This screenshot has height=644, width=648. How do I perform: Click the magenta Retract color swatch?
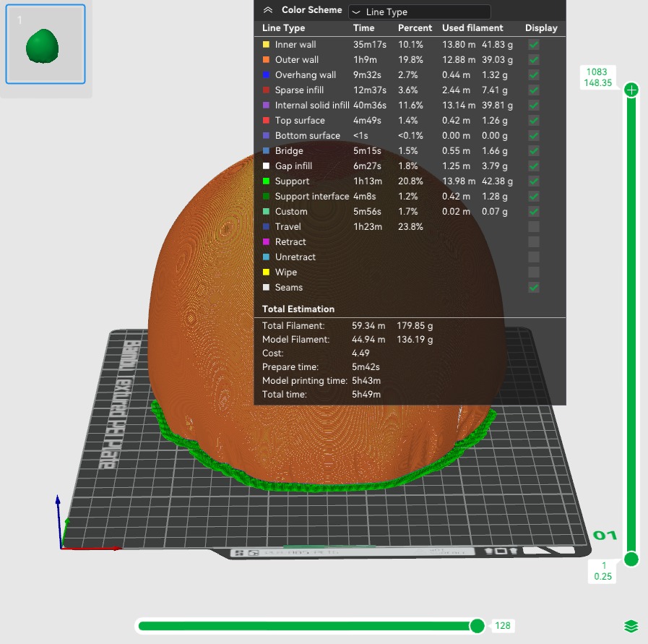pos(266,242)
